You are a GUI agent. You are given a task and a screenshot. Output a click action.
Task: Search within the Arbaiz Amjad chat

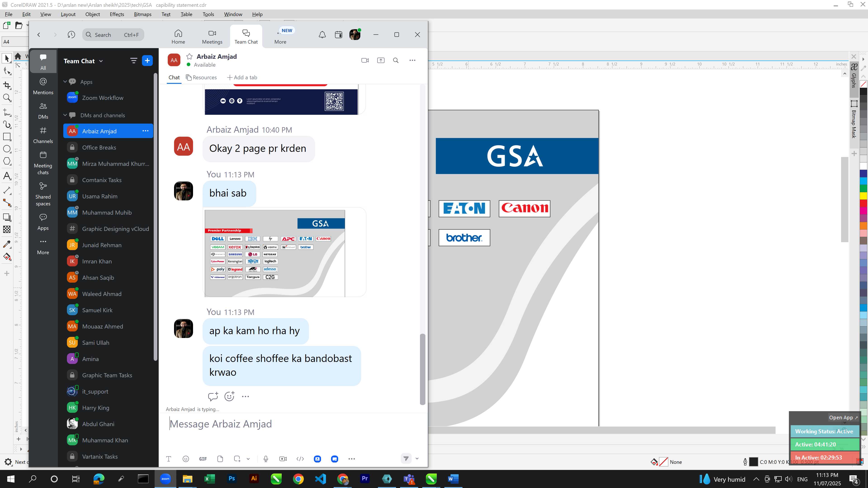(396, 60)
